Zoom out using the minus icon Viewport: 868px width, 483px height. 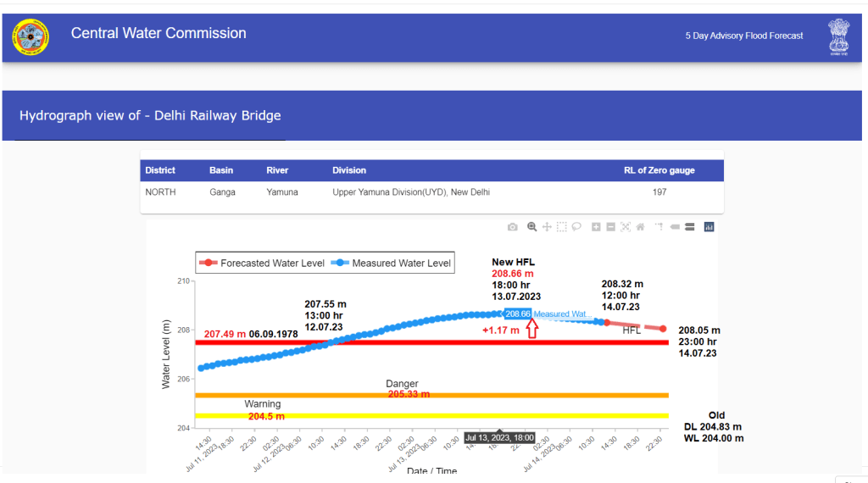pyautogui.click(x=610, y=227)
